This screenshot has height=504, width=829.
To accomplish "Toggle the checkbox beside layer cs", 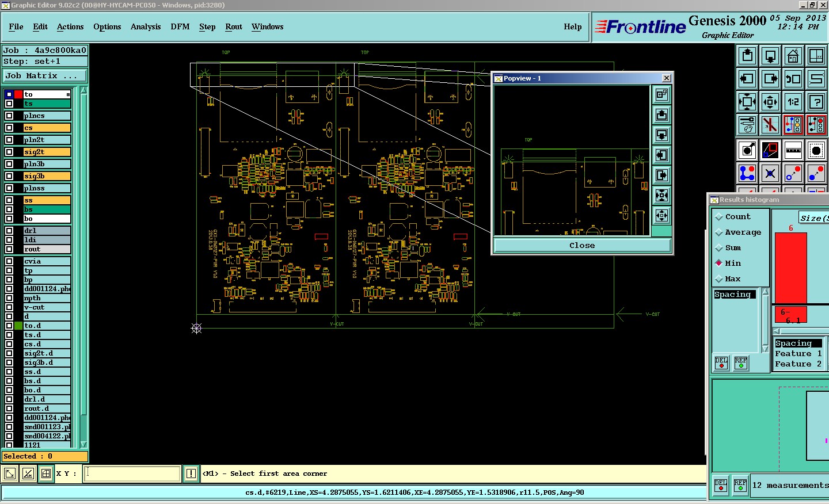I will (9, 128).
